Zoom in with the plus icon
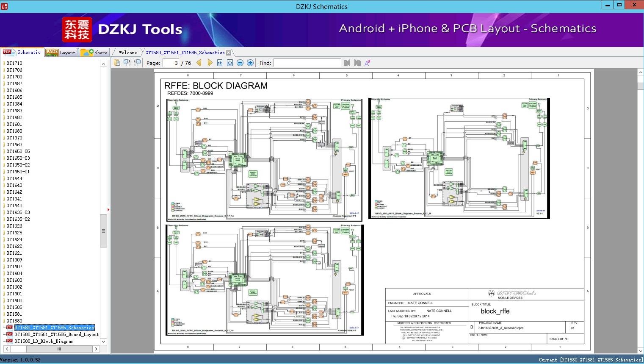The width and height of the screenshot is (644, 364). tap(250, 63)
